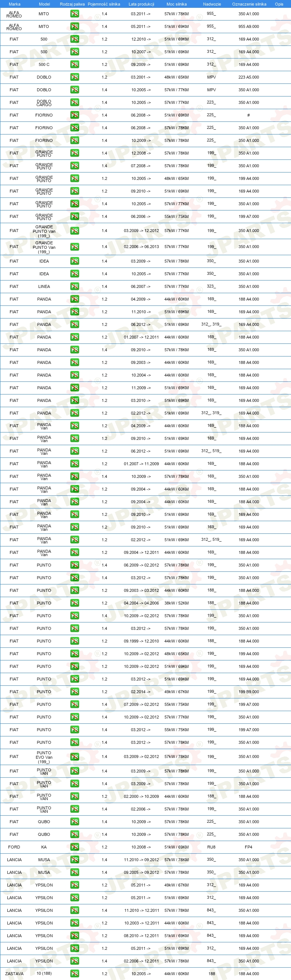Click the fuel icon for ALFA ROMEO MITO 03.2011
This screenshot has height=980, width=291.
coord(74,14)
